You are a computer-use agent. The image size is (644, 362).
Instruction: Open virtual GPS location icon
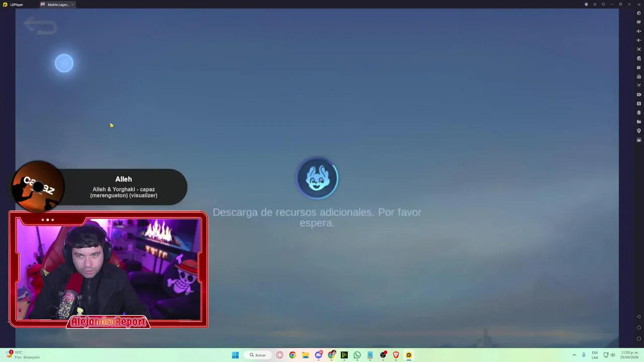click(x=639, y=131)
